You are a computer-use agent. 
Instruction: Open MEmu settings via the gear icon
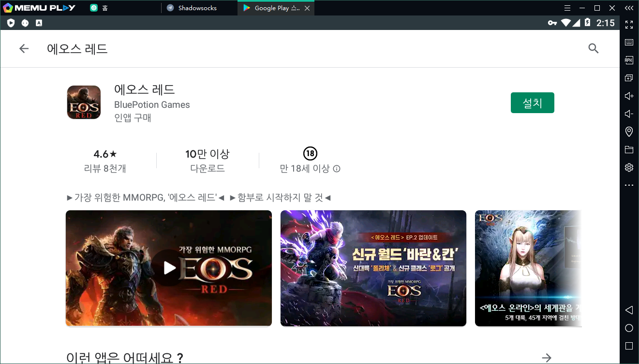coord(629,167)
